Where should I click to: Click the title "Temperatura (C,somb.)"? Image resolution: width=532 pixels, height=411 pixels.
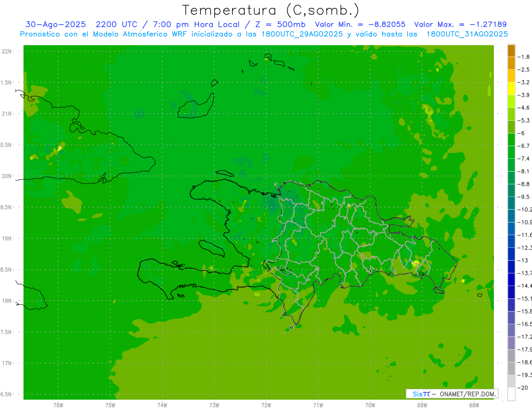click(271, 10)
